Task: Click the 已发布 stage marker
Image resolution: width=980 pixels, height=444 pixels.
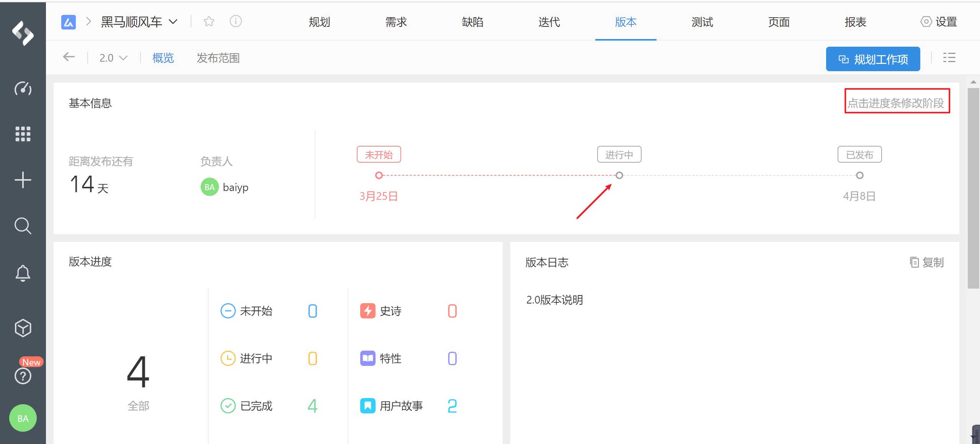Action: 859,175
